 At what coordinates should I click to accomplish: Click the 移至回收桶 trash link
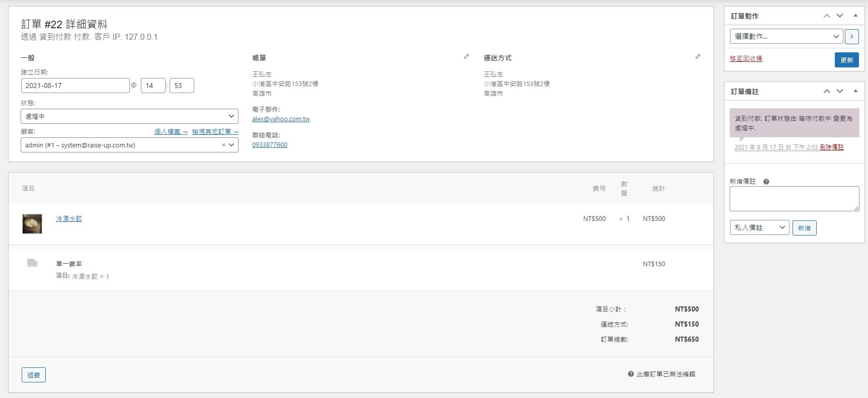tap(746, 59)
